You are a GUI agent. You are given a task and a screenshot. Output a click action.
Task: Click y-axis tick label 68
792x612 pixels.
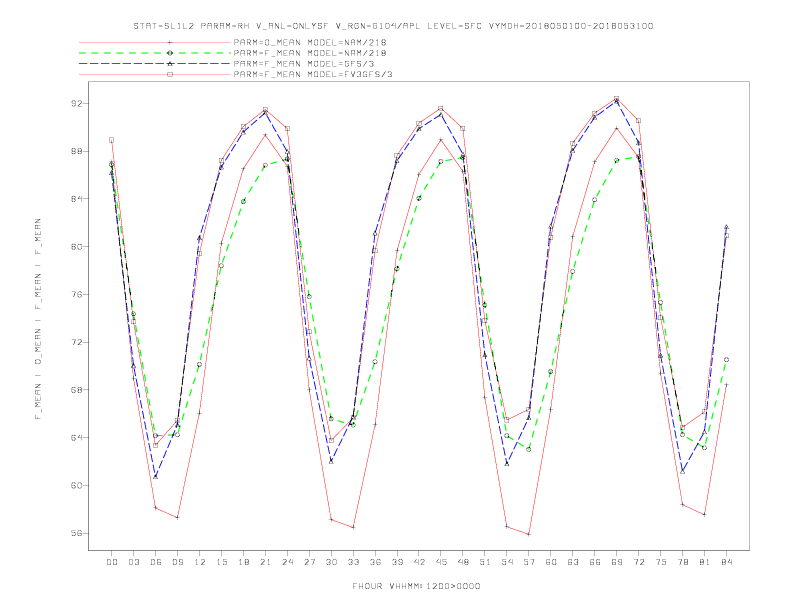coord(75,390)
